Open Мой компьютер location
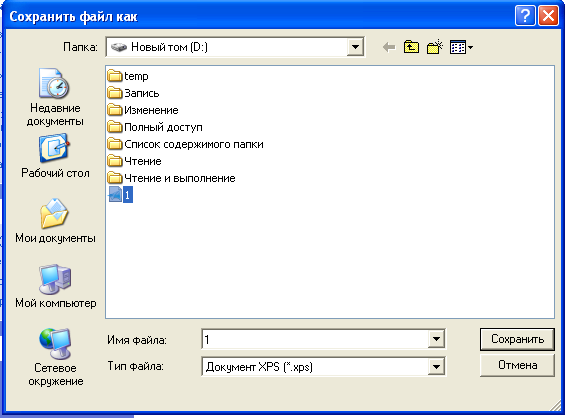 [56, 286]
